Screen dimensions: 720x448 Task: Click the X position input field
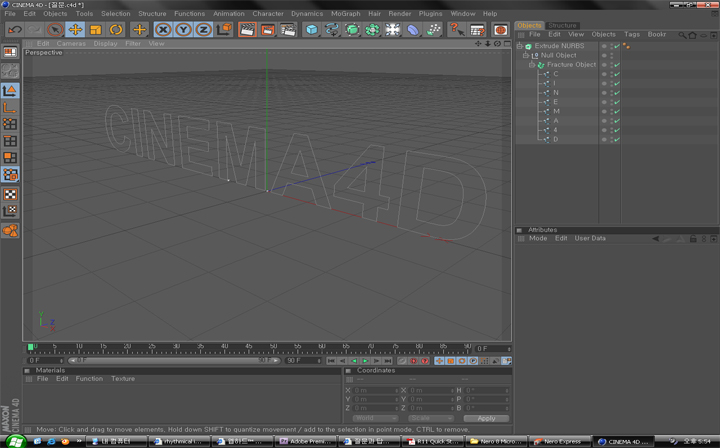[376, 390]
